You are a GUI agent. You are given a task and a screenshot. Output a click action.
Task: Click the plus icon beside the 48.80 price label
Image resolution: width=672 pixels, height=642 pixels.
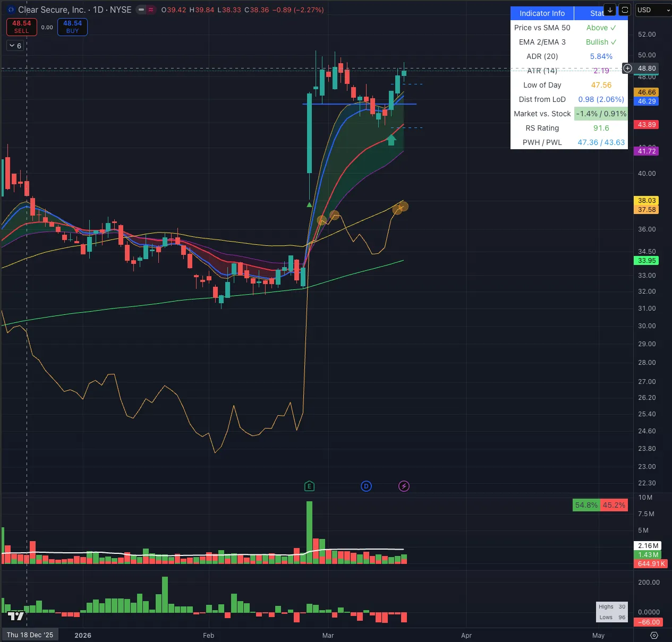[627, 68]
